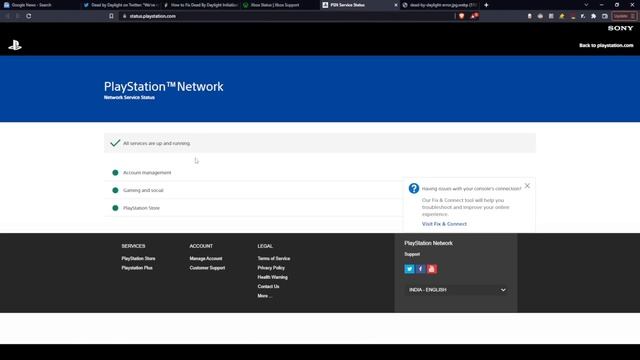This screenshot has height=360, width=640.
Task: Open the INDIA - ENGLISH region dropdown
Action: [x=456, y=290]
